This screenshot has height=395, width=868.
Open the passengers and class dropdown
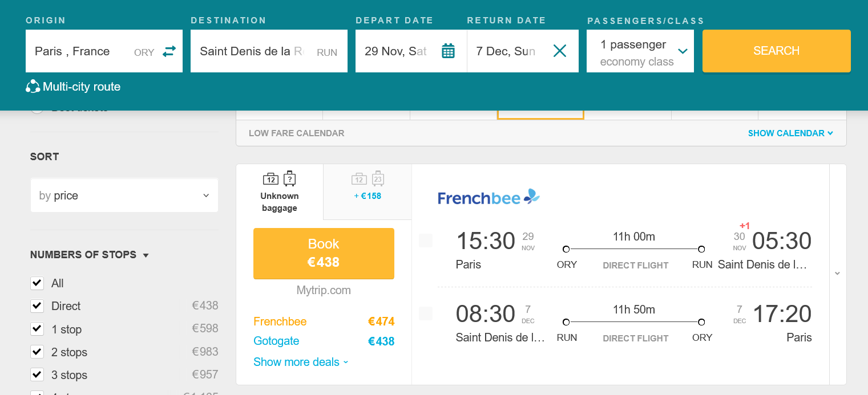pyautogui.click(x=640, y=51)
